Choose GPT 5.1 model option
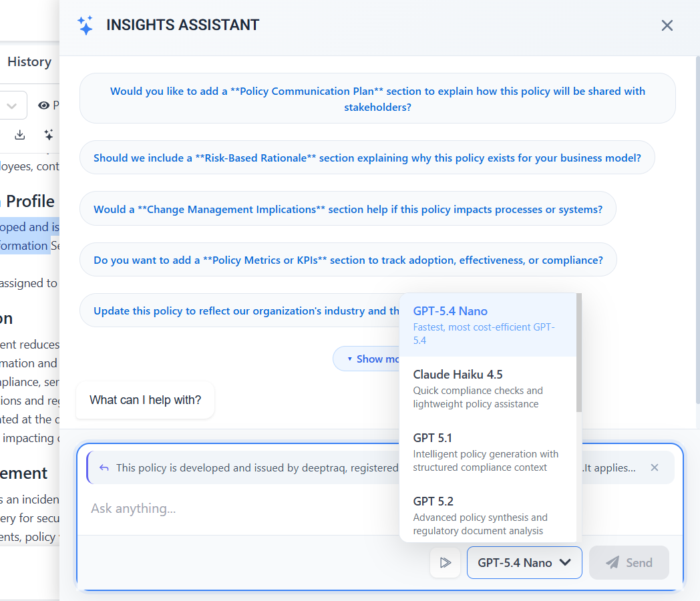 [488, 451]
